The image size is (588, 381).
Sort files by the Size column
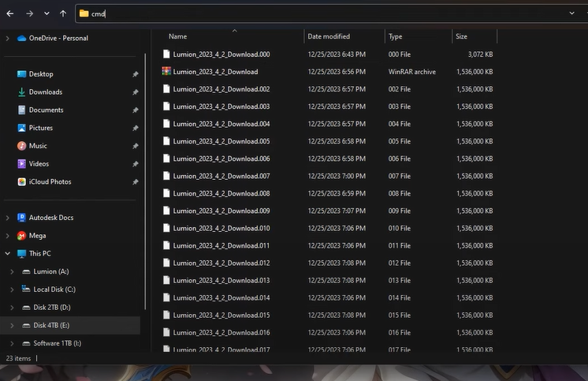tap(461, 36)
